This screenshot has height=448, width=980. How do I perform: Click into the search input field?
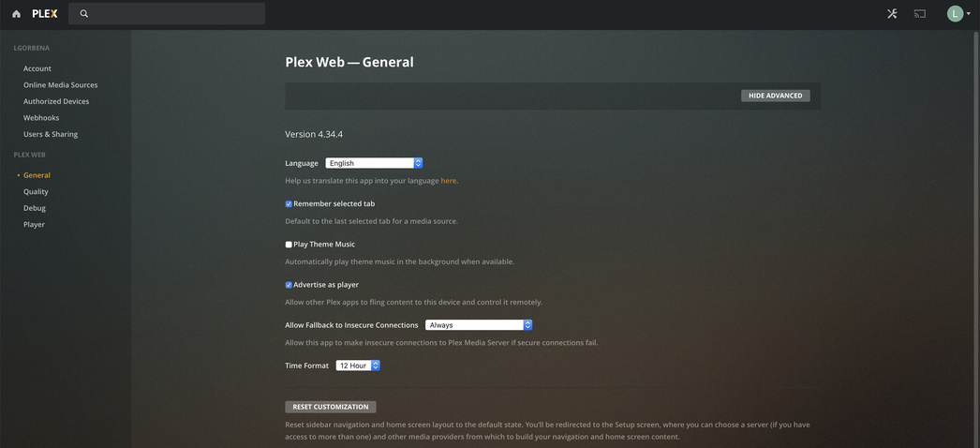173,14
